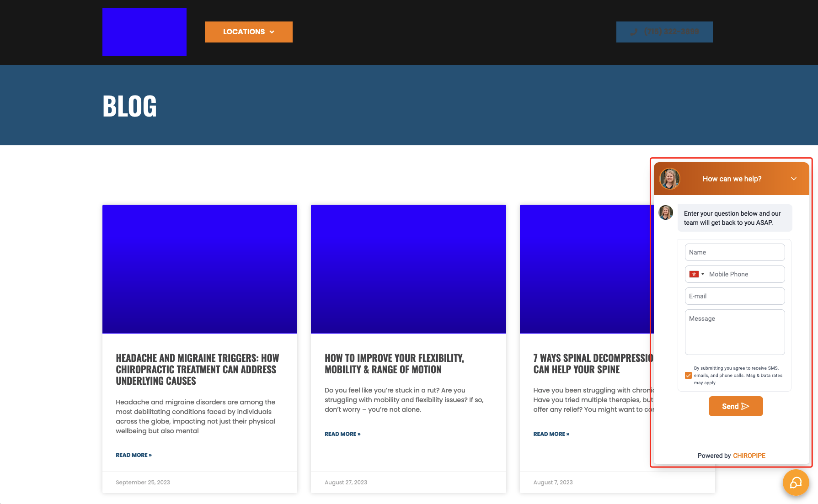Image resolution: width=818 pixels, height=504 pixels.
Task: Click the chat support launcher icon
Action: point(796,483)
